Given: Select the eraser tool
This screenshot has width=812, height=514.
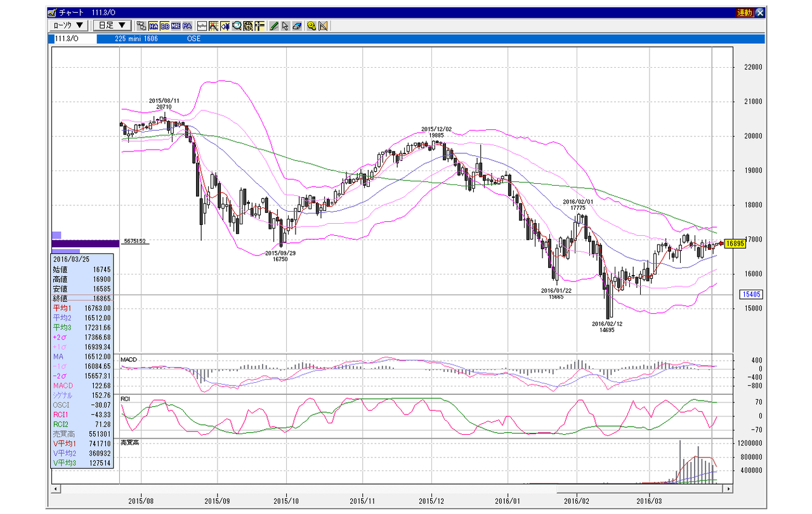Looking at the screenshot, I should 297,26.
